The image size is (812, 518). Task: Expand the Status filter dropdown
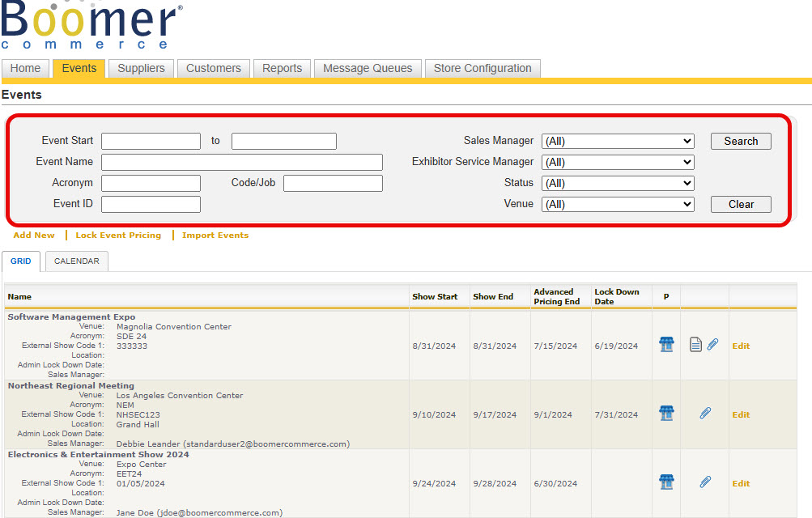[x=617, y=183]
